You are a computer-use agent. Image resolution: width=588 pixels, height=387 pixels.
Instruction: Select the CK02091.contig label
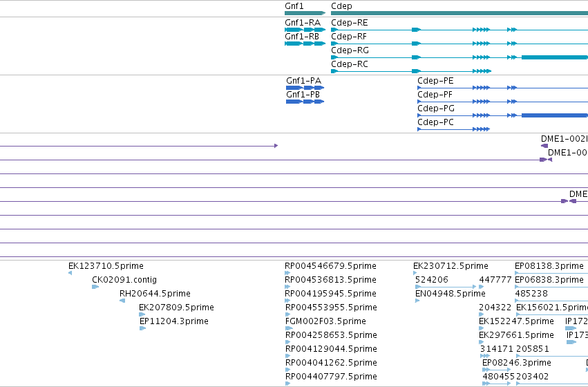pyautogui.click(x=124, y=280)
